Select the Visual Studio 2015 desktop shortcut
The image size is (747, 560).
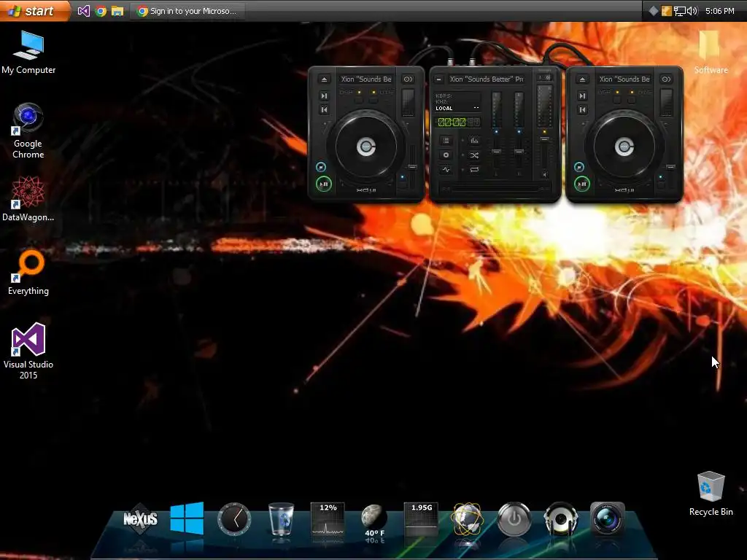(28, 351)
